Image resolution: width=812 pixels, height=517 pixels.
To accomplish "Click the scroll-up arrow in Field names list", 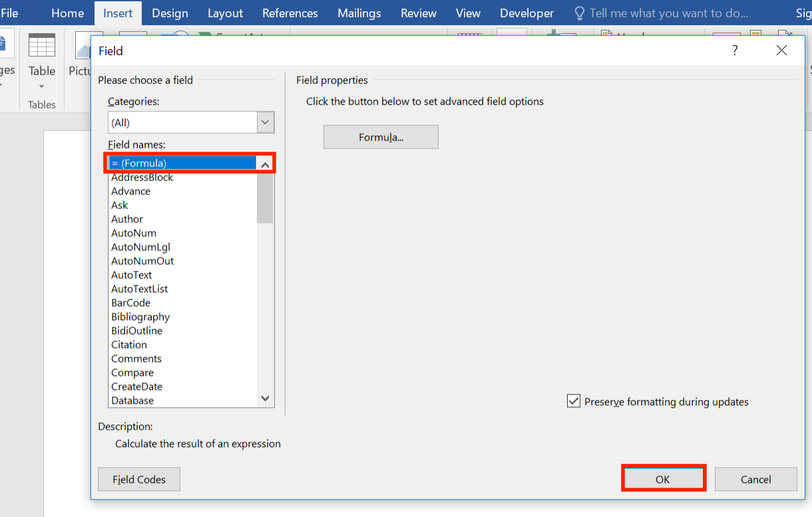I will (265, 164).
